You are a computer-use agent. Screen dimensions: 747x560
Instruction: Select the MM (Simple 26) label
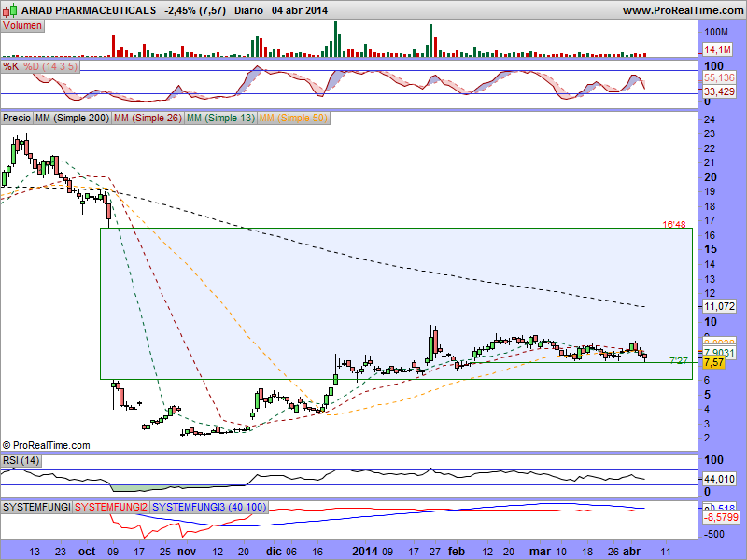tap(148, 118)
